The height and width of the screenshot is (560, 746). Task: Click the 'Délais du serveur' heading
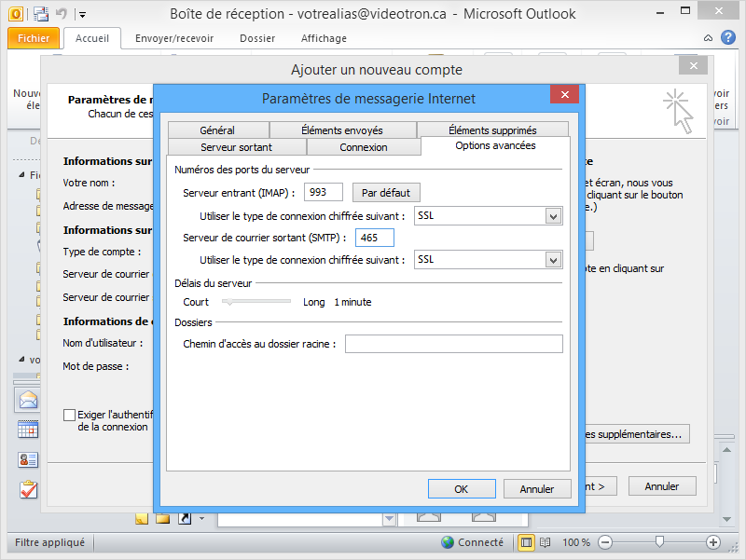[x=214, y=283]
